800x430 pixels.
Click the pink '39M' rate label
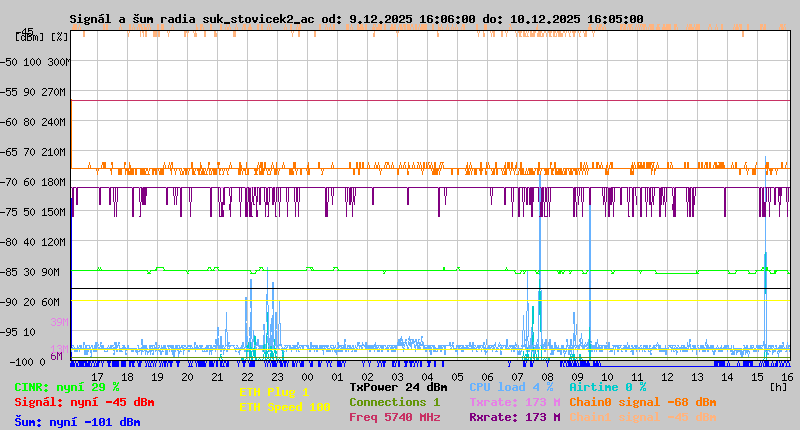[x=59, y=322]
